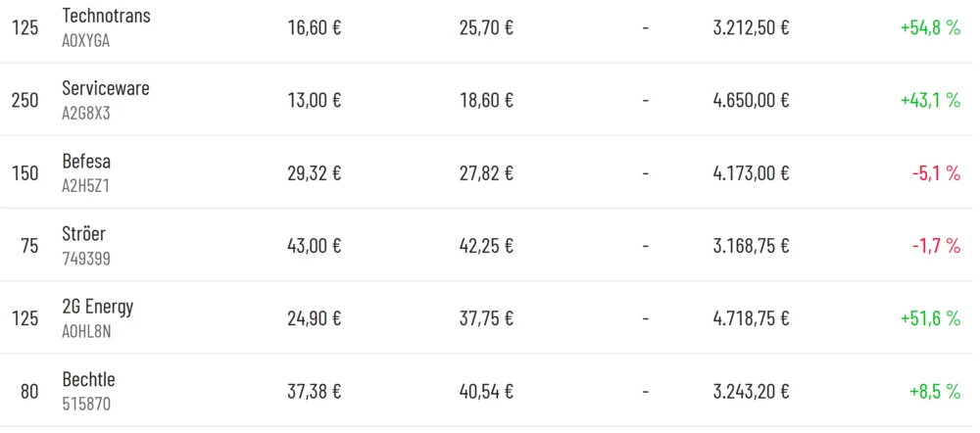Image resolution: width=980 pixels, height=433 pixels.
Task: Click the Bechtle quantity 80
Action: [29, 392]
